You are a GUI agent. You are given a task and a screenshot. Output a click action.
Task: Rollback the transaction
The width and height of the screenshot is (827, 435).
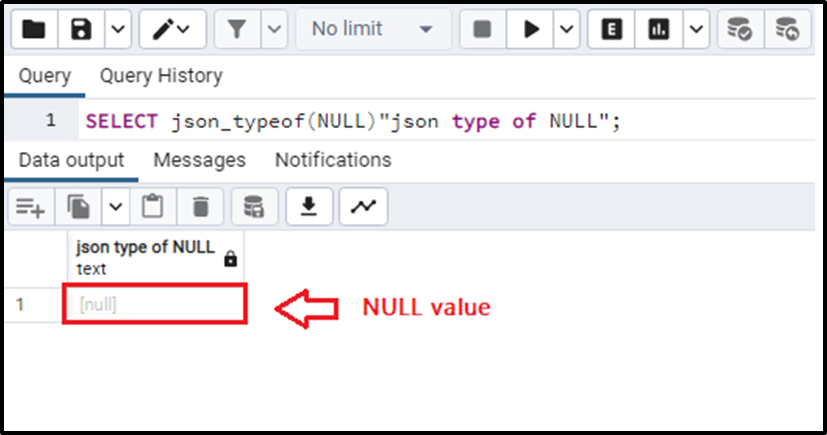(x=787, y=29)
